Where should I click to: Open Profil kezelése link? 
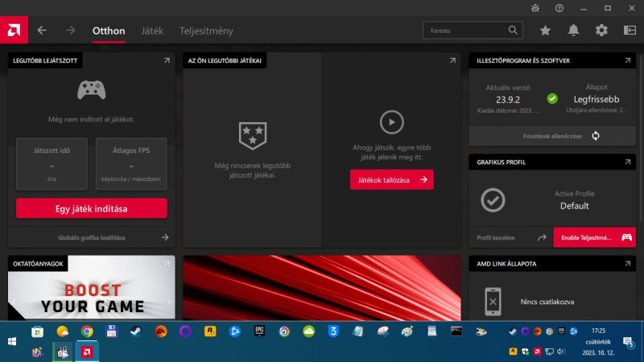[511, 237]
